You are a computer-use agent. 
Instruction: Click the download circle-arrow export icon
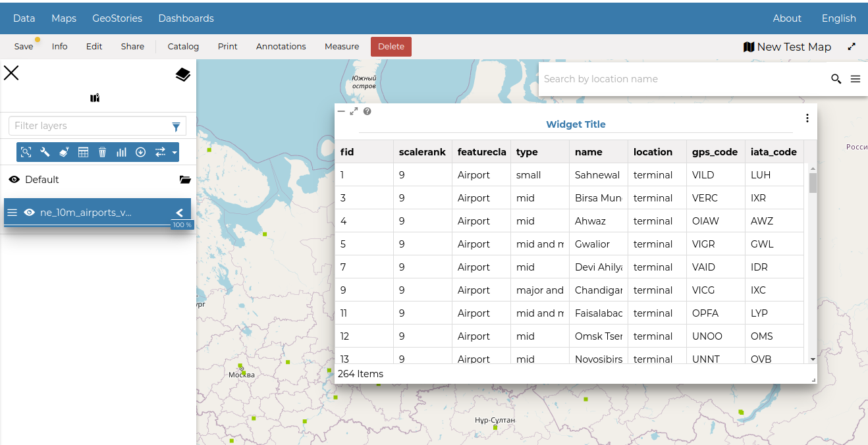(140, 152)
